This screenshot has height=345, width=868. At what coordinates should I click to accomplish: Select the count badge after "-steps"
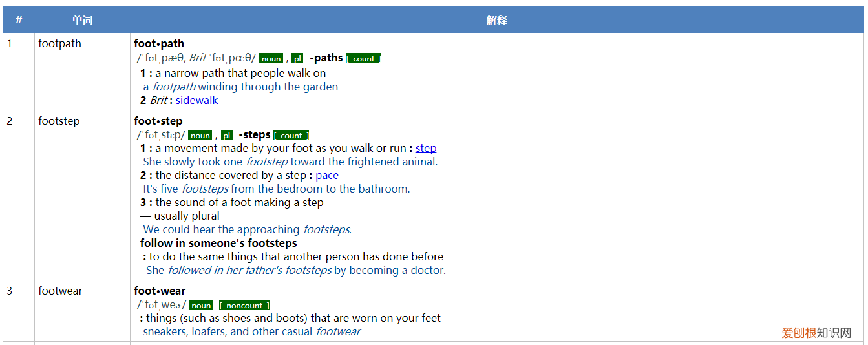pos(291,136)
